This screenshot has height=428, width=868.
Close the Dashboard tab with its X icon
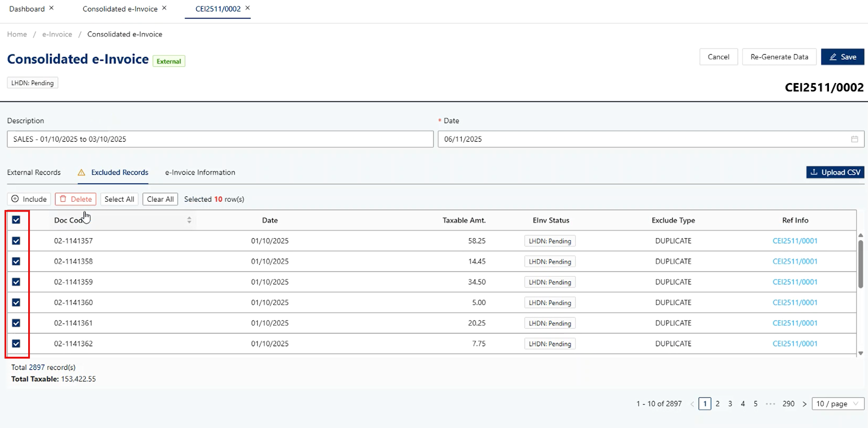click(52, 8)
